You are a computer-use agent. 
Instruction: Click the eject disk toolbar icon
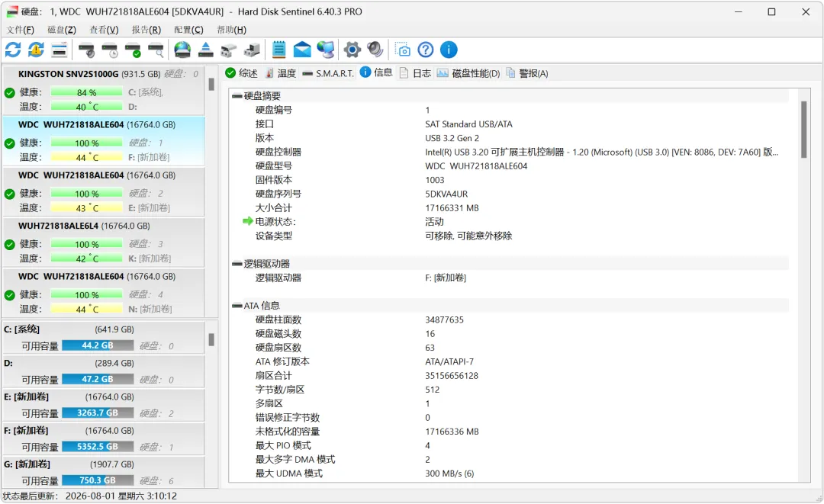pyautogui.click(x=205, y=50)
